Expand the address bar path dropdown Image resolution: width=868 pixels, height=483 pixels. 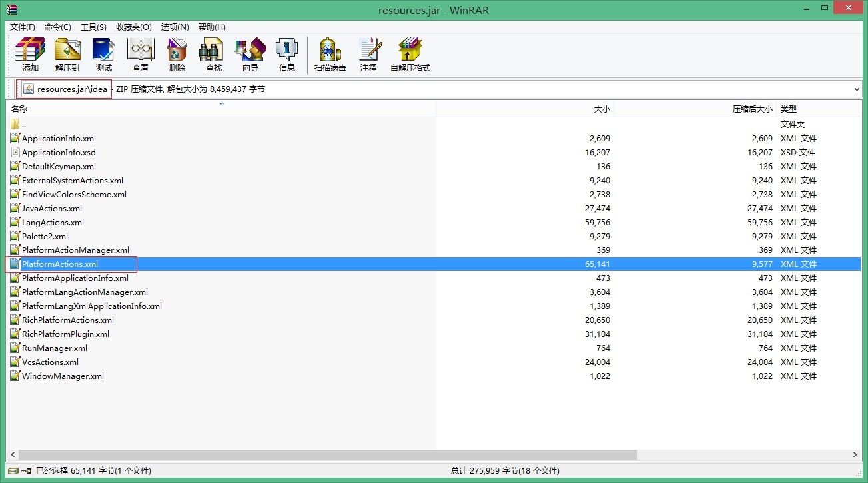(x=856, y=89)
